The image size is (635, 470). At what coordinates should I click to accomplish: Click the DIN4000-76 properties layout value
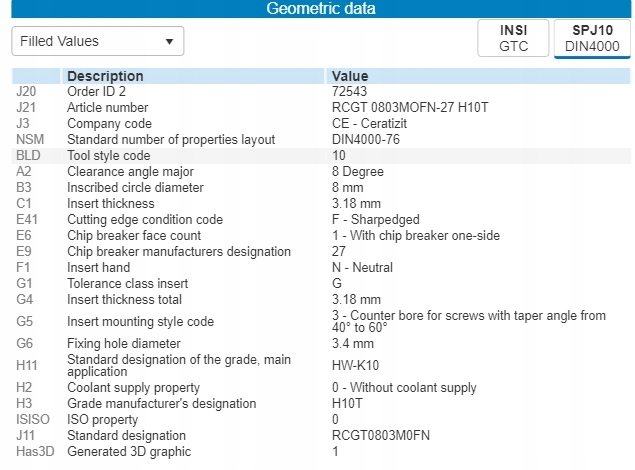(x=366, y=140)
